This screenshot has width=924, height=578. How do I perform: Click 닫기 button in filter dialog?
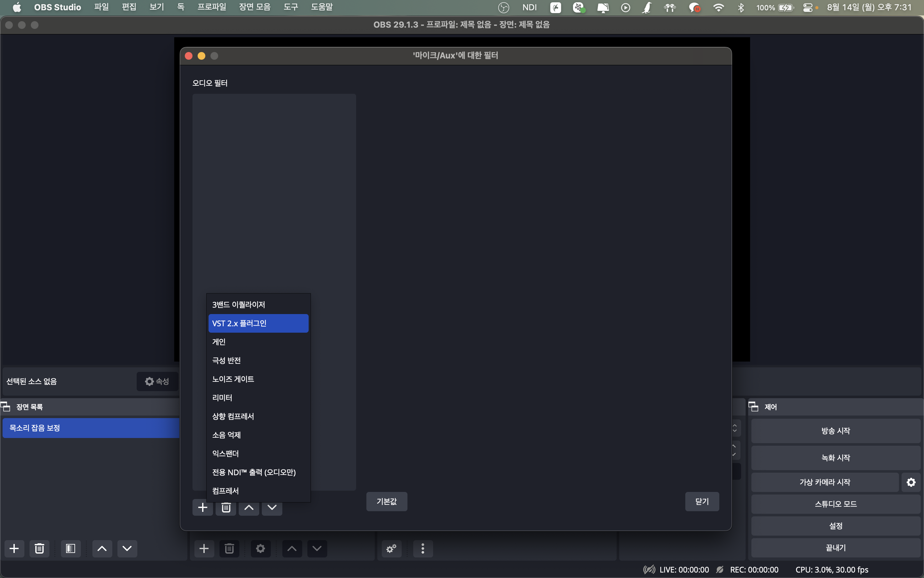(702, 502)
